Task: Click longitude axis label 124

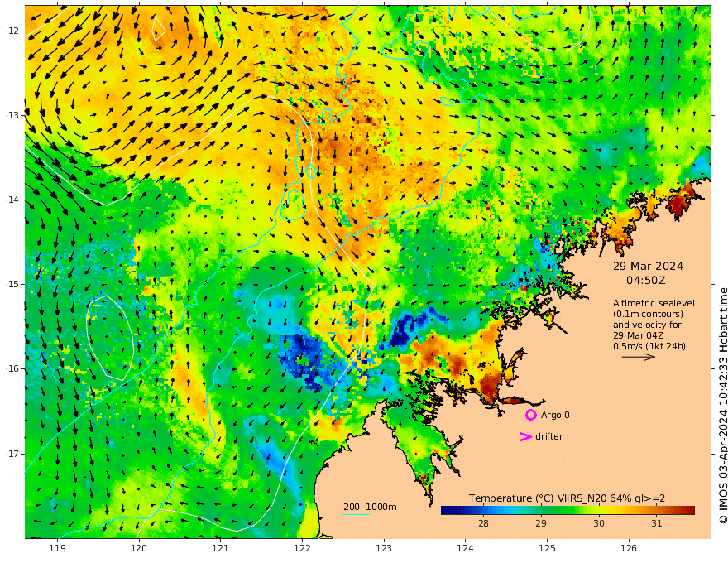Action: pos(466,549)
